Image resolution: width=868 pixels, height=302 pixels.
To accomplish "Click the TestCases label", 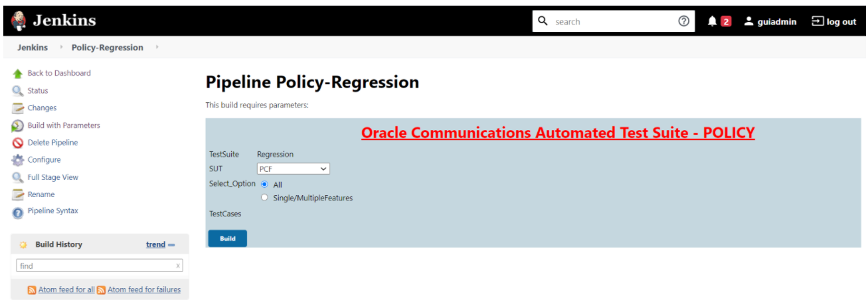I will pyautogui.click(x=225, y=214).
